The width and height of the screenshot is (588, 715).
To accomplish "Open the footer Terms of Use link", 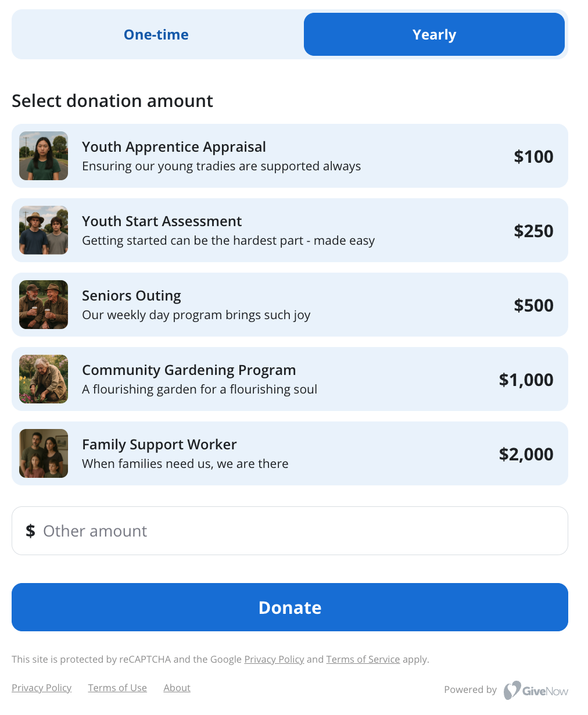I will pos(117,688).
